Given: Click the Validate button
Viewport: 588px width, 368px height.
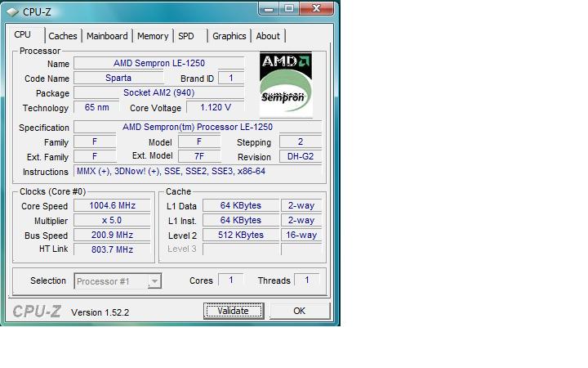Looking at the screenshot, I should point(234,311).
